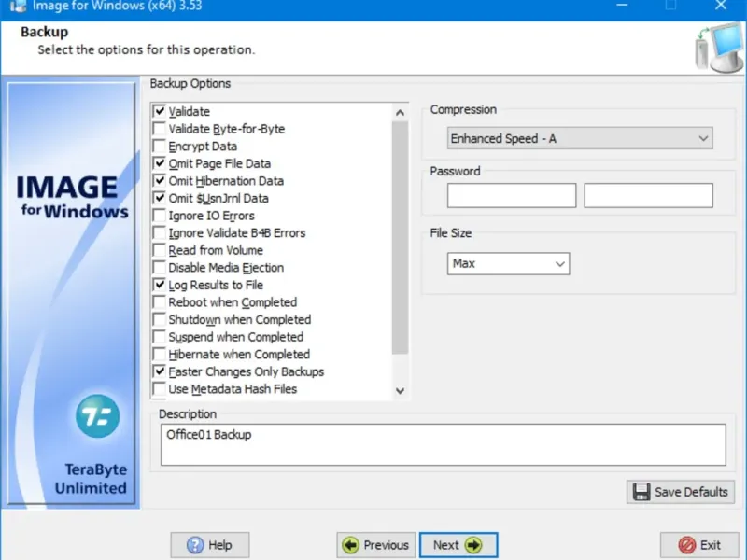
Task: Tick Disable Media Ejection checkbox
Action: click(x=160, y=268)
